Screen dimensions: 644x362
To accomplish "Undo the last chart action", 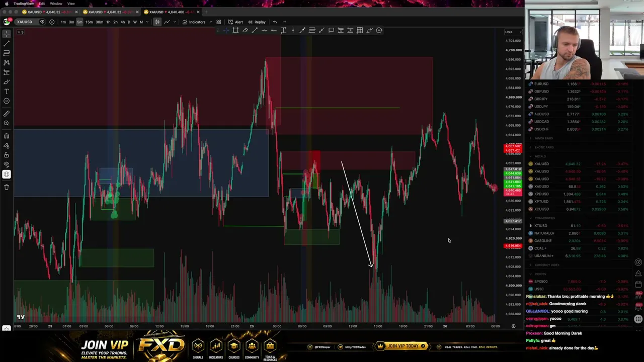I will (x=275, y=22).
